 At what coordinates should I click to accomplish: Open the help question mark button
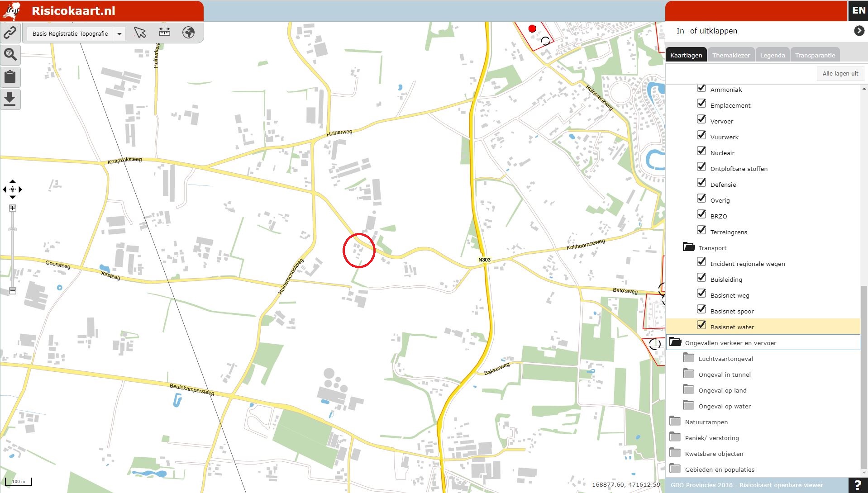click(858, 485)
